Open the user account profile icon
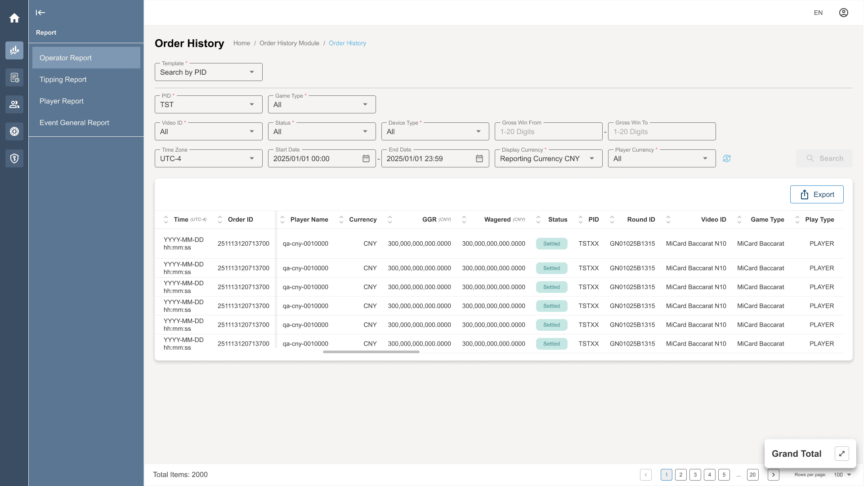Viewport: 868px width, 486px height. pos(844,13)
